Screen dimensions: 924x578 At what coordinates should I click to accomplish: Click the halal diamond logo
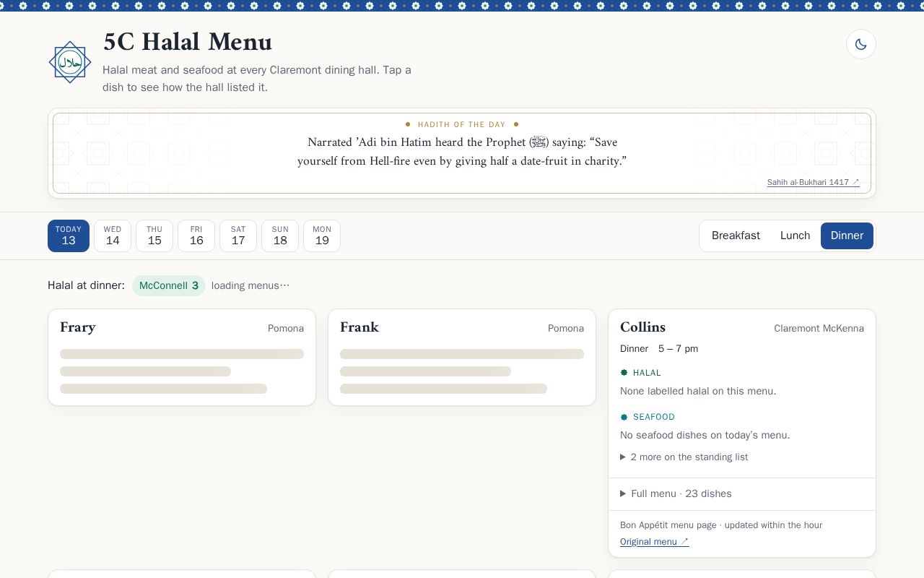point(70,62)
